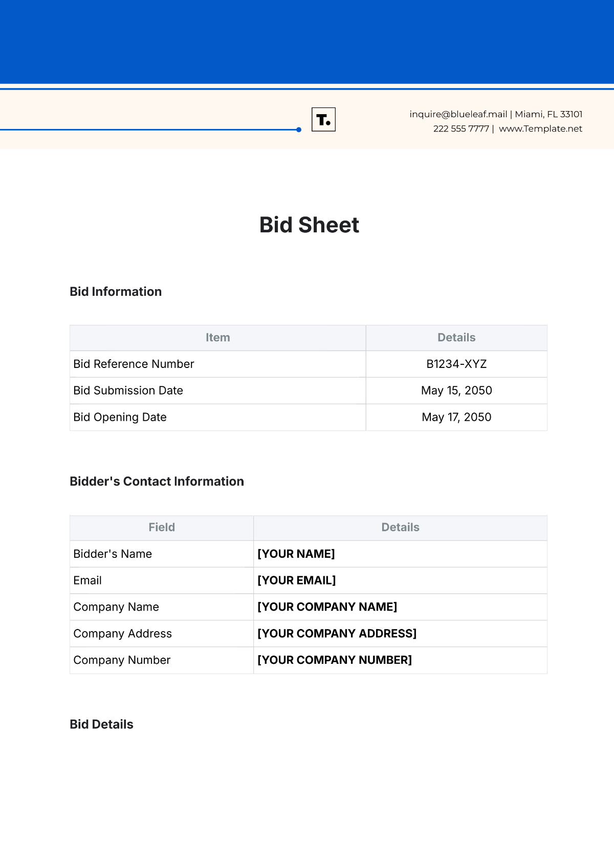614x868 pixels.
Task: Click the [YOUR COMPANY NAME] placeholder
Action: pos(327,607)
